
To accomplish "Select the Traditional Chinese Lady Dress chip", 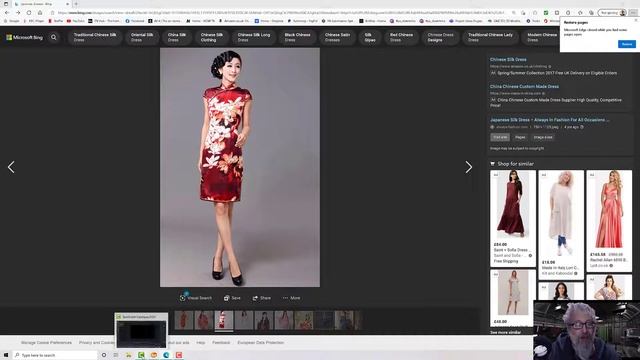I will point(490,37).
